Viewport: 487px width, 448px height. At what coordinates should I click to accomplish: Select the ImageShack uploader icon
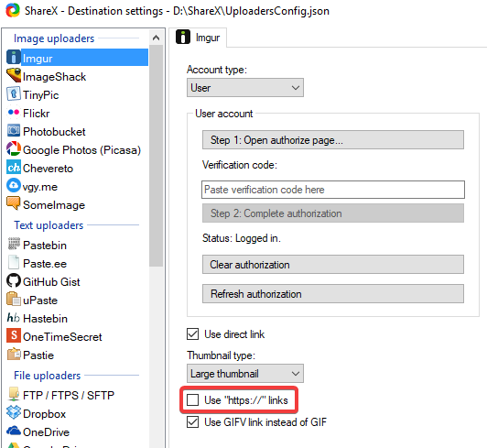pos(14,75)
